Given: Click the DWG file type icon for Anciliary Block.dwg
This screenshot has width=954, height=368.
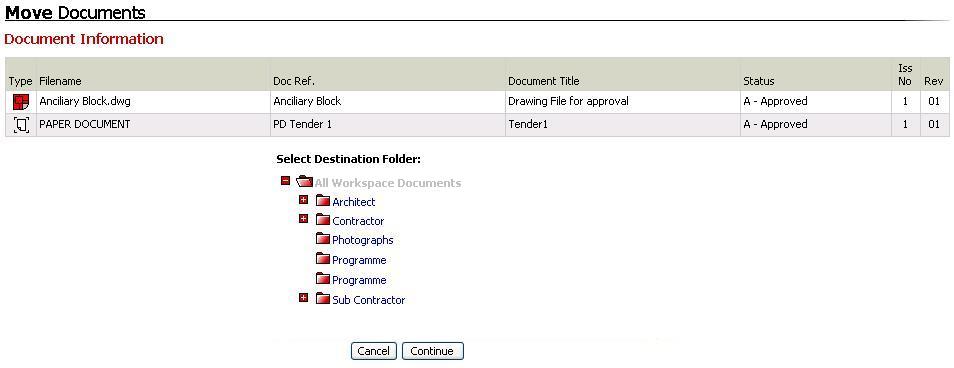Looking at the screenshot, I should 21,102.
